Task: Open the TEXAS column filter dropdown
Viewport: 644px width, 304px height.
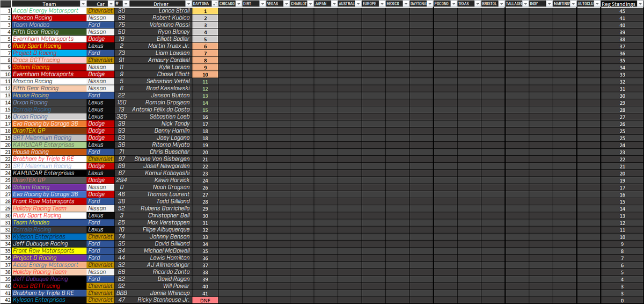Action: tap(478, 4)
